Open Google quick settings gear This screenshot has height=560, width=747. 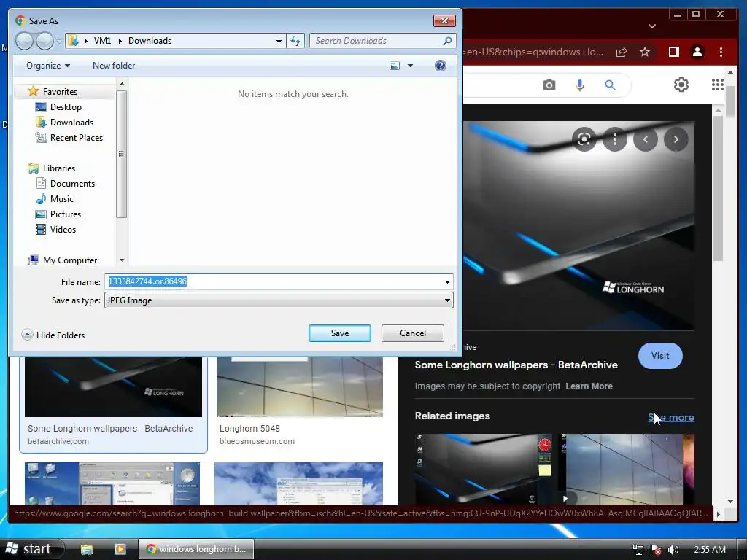pyautogui.click(x=681, y=85)
